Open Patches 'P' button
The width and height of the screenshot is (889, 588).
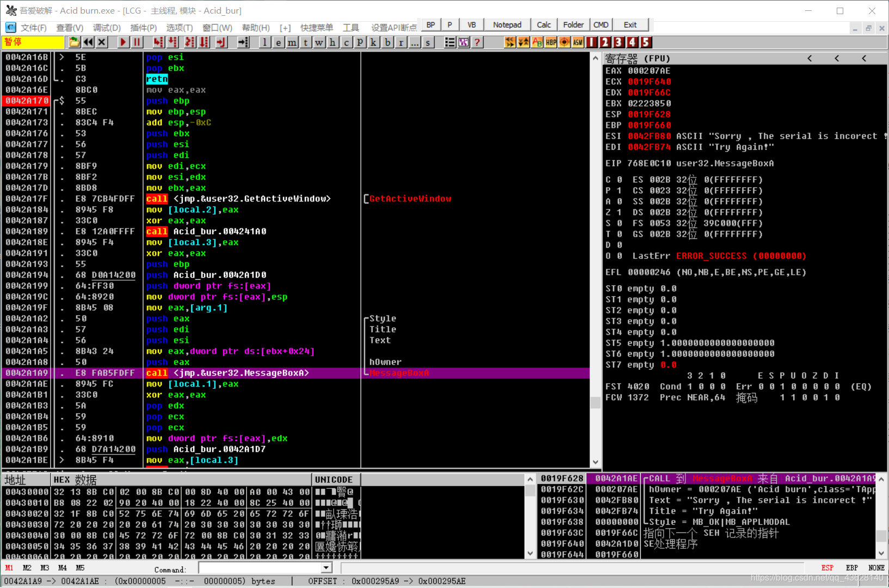pyautogui.click(x=360, y=42)
